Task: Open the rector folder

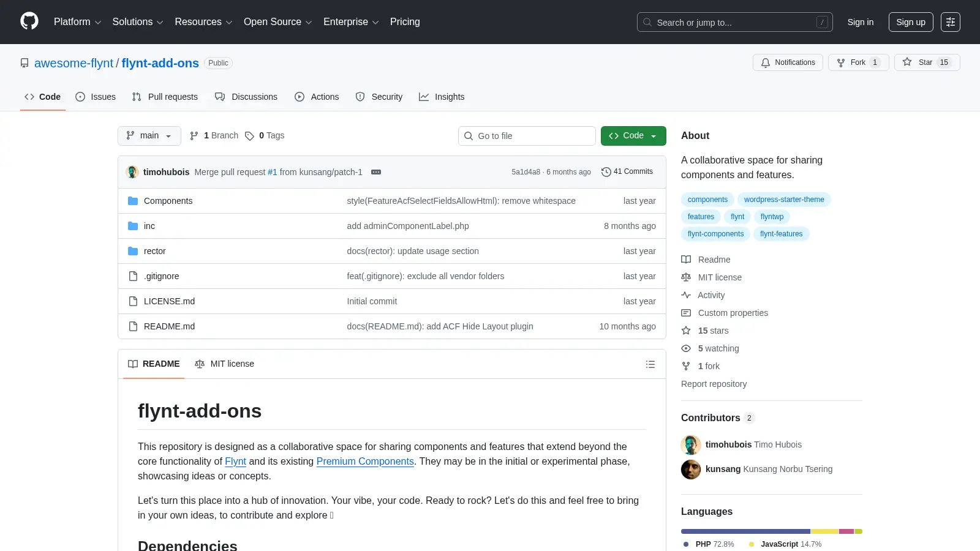Action: (154, 251)
